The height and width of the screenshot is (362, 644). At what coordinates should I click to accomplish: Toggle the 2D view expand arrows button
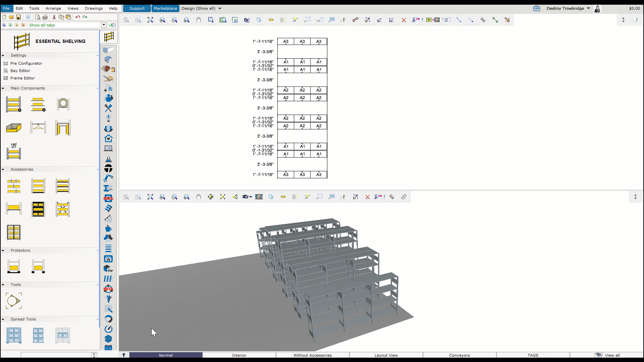point(623,20)
